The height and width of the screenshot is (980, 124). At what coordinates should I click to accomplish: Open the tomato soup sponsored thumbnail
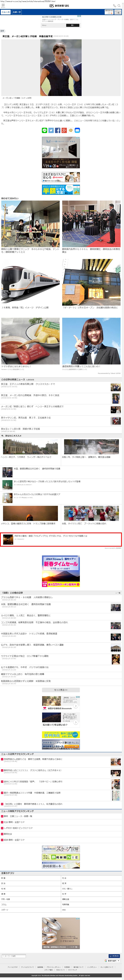pyautogui.click(x=30, y=341)
